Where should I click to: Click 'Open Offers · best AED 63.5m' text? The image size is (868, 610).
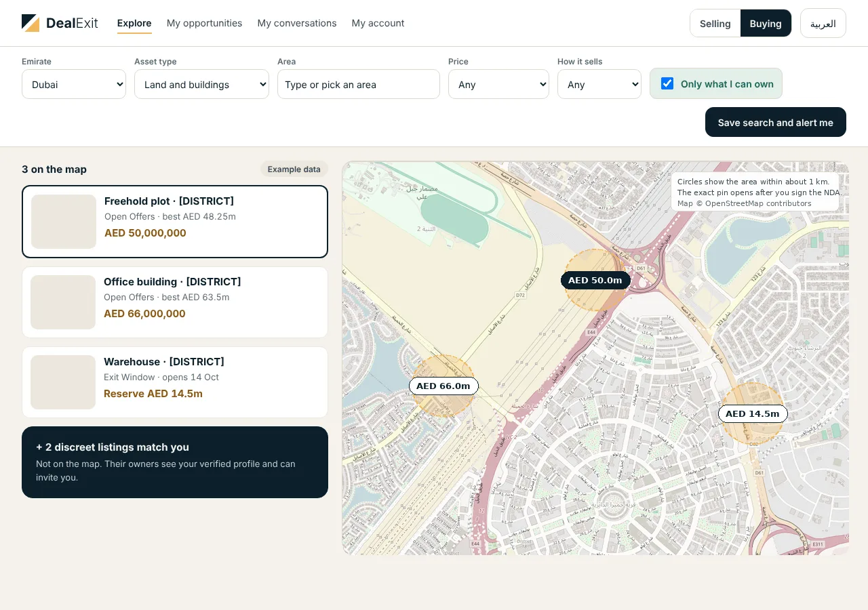(167, 297)
